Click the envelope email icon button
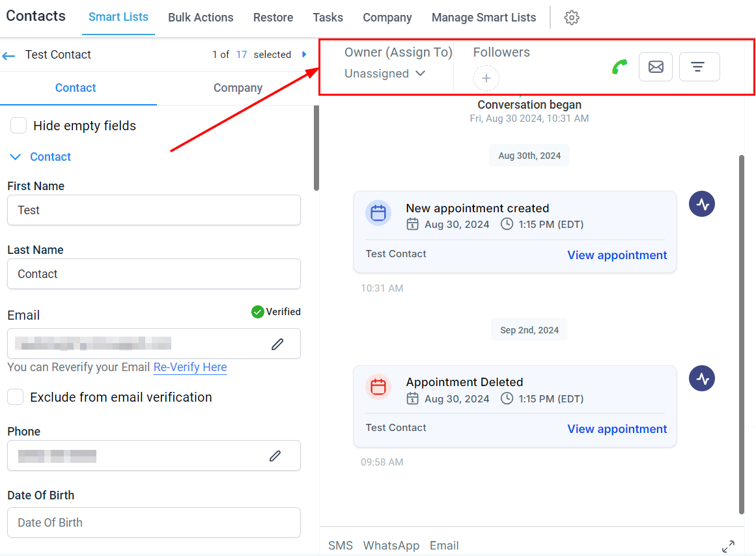The image size is (756, 556). [x=655, y=66]
